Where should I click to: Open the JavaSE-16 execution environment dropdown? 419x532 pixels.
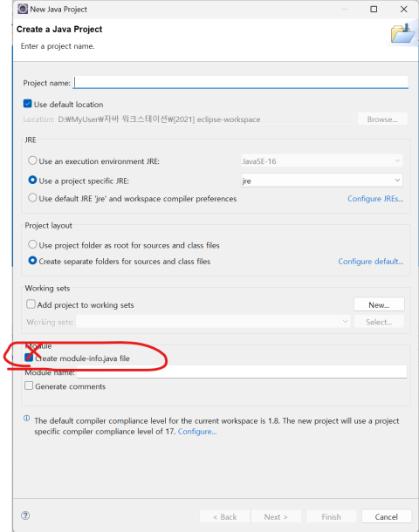pyautogui.click(x=322, y=161)
